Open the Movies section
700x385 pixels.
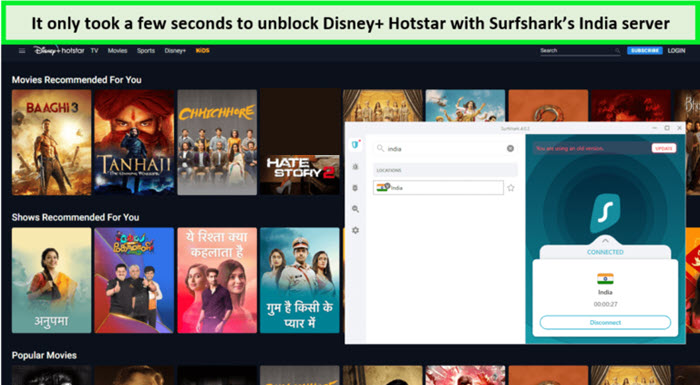pos(117,50)
